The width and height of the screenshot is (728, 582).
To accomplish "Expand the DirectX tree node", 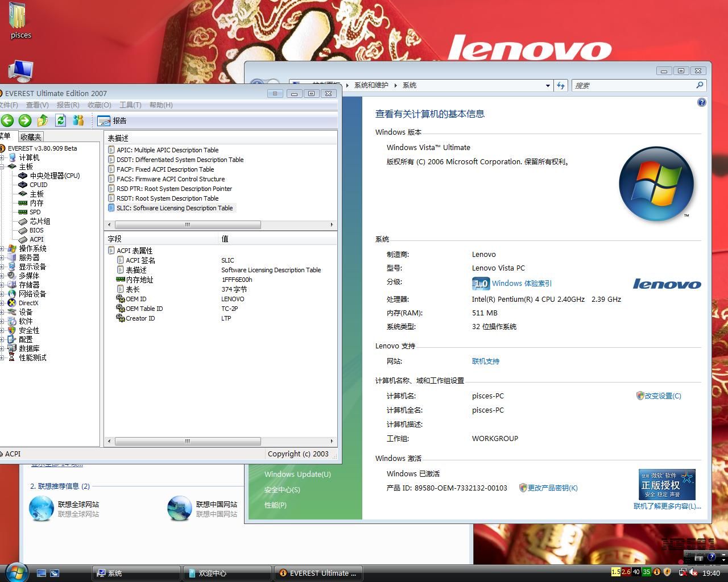I will coord(2,303).
